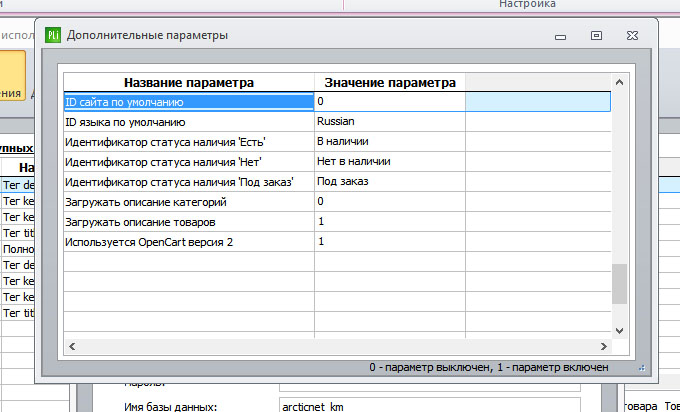
Task: Click the Значение параметра column header
Action: pos(390,82)
